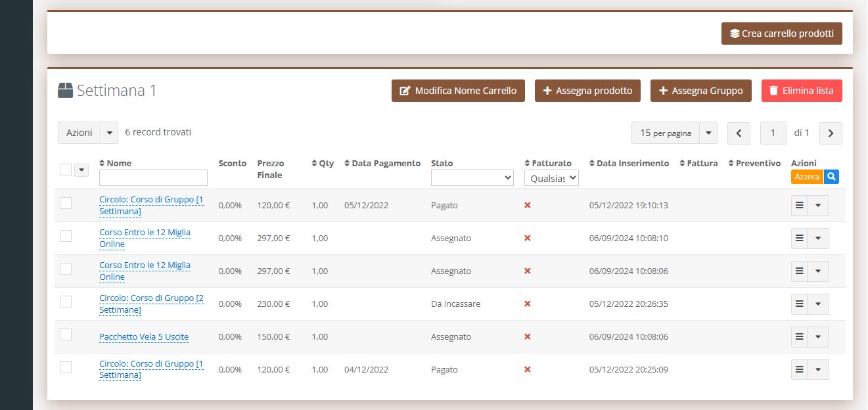Click the Nome filter text field

(x=153, y=178)
